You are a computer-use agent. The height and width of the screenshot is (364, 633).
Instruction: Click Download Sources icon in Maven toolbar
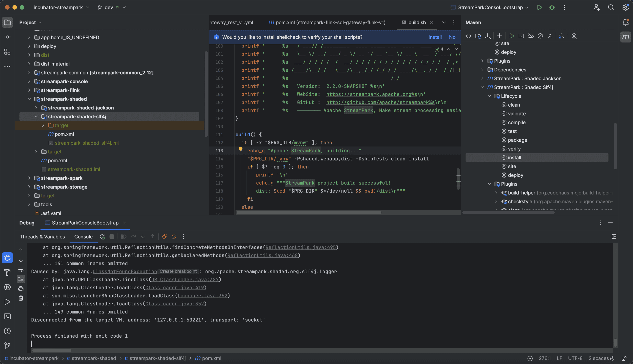pos(488,36)
